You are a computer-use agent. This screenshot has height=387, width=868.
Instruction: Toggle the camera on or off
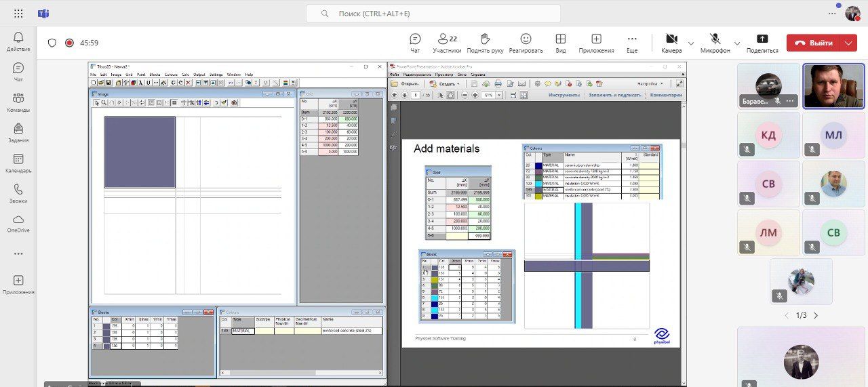[671, 43]
